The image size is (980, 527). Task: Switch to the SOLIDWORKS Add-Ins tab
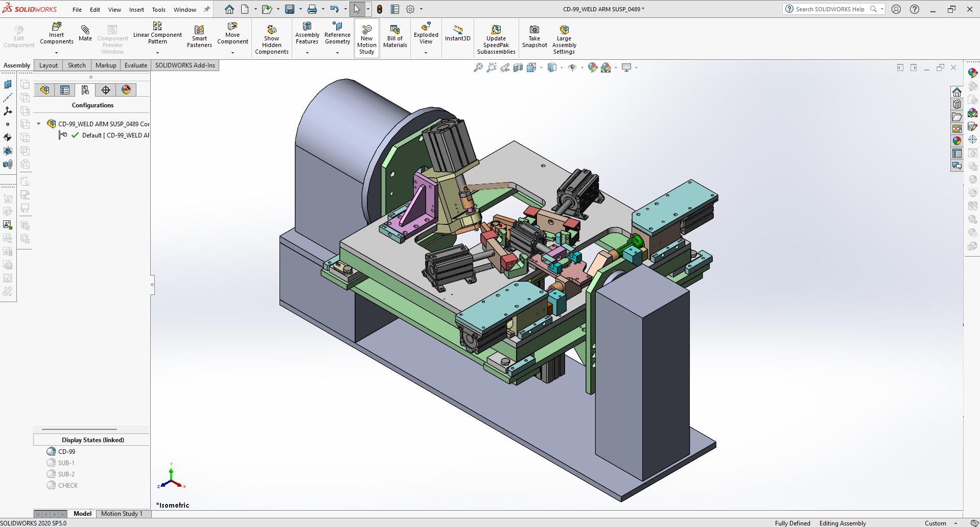coord(185,65)
